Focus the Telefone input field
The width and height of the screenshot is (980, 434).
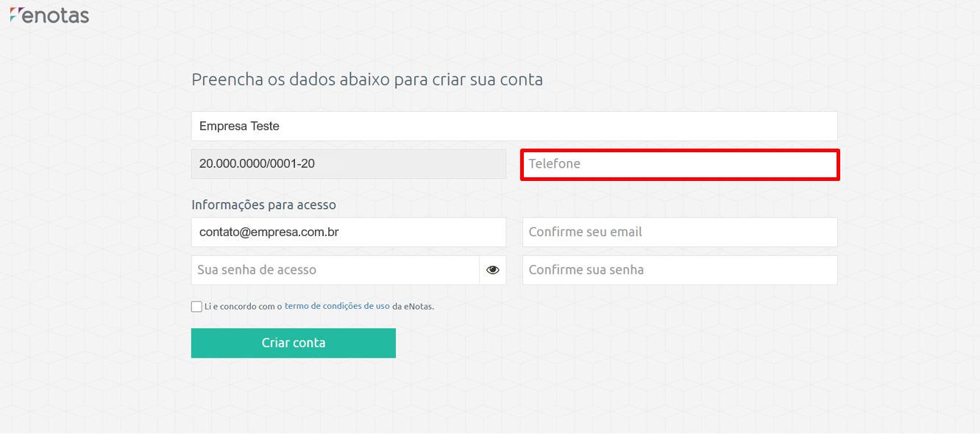click(680, 164)
